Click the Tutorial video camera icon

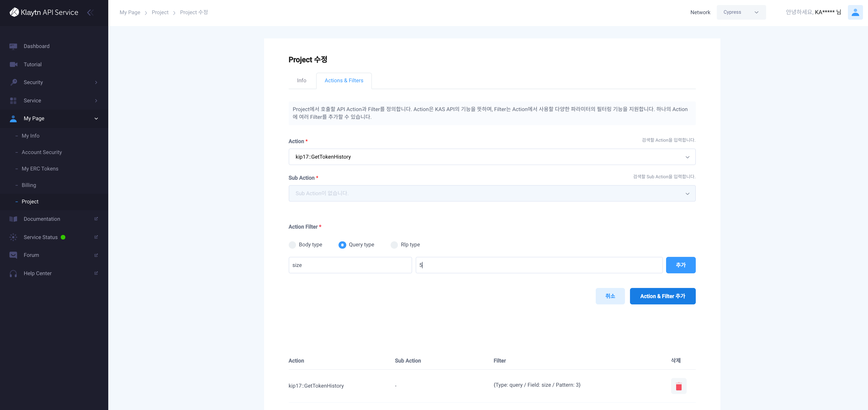point(13,64)
